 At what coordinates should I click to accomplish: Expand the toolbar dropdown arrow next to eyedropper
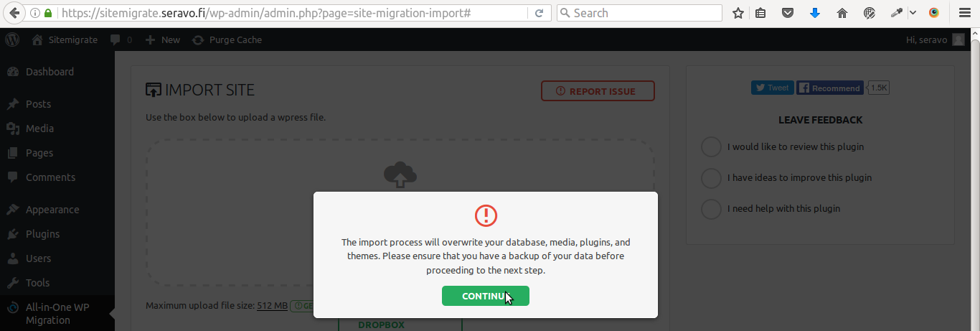click(x=913, y=13)
